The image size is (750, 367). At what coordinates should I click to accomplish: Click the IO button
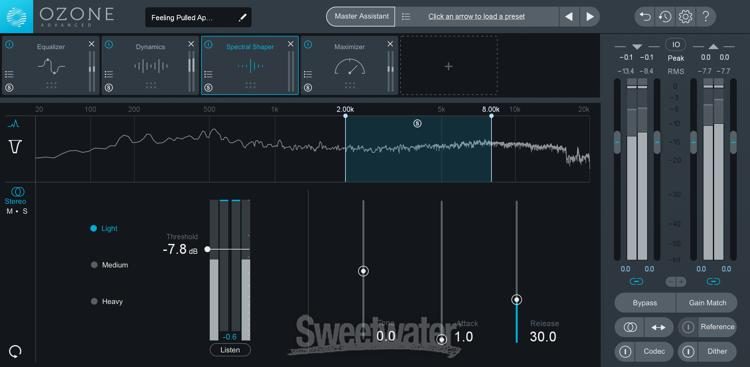click(676, 44)
